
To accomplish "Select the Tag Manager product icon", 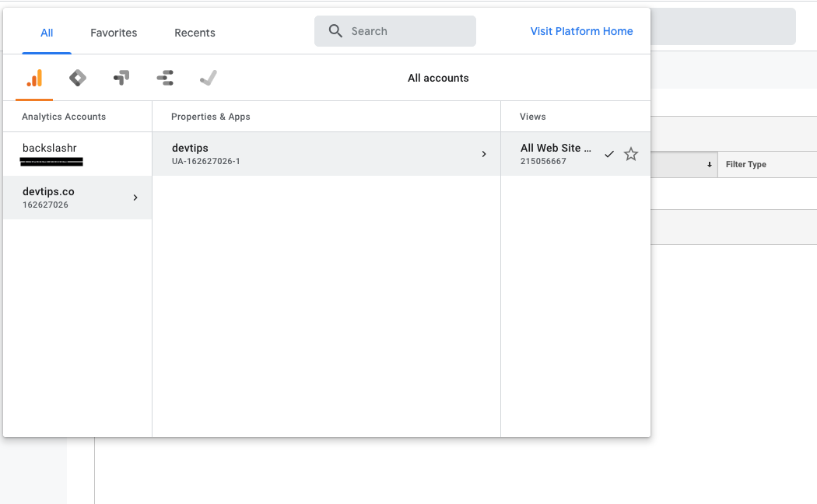I will pos(78,78).
